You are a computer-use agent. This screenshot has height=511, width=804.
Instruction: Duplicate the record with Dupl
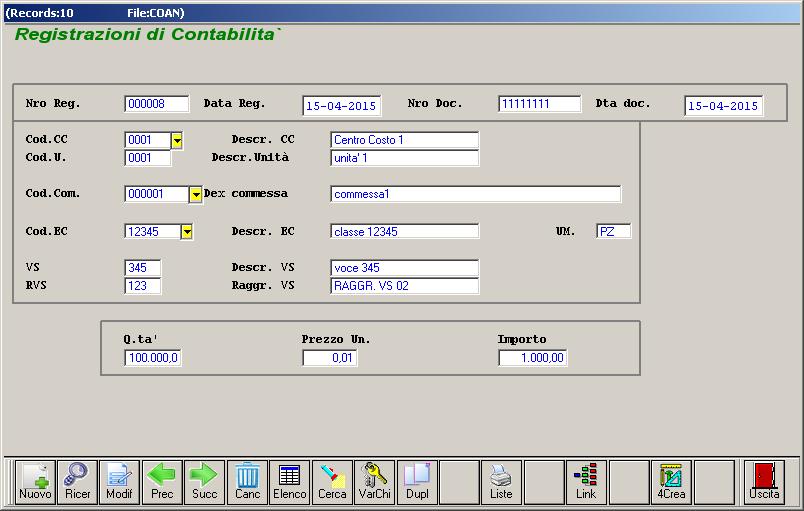417,482
